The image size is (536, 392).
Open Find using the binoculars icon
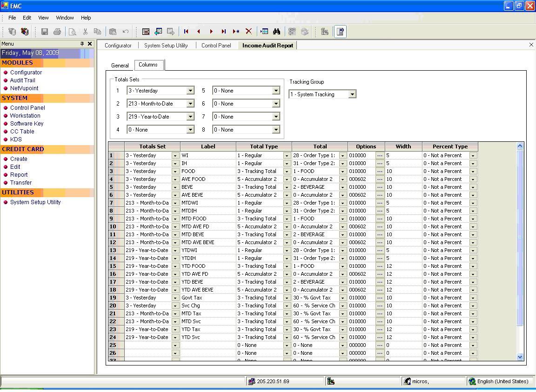click(x=276, y=31)
